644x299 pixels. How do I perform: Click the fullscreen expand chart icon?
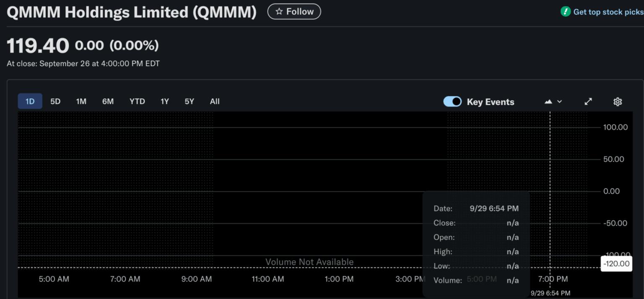pyautogui.click(x=588, y=101)
